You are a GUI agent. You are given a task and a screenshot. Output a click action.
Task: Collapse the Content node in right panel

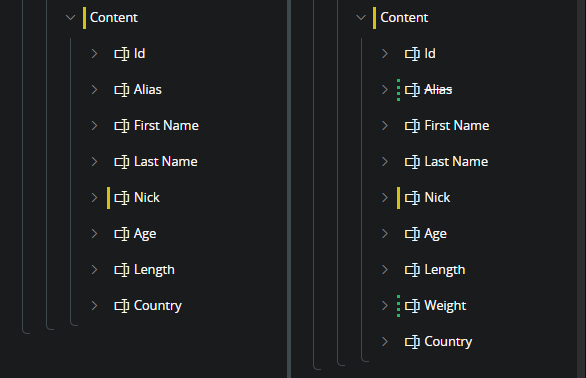(x=361, y=18)
